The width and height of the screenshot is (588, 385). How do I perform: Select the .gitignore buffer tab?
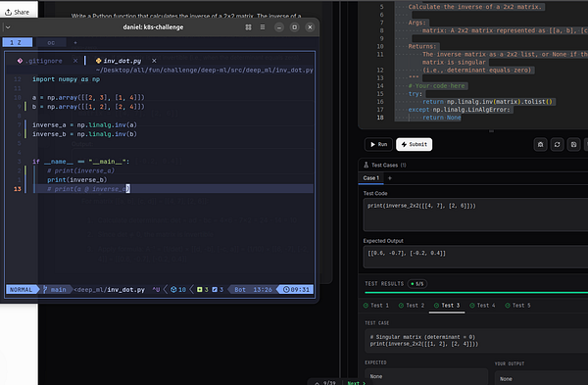(44, 61)
